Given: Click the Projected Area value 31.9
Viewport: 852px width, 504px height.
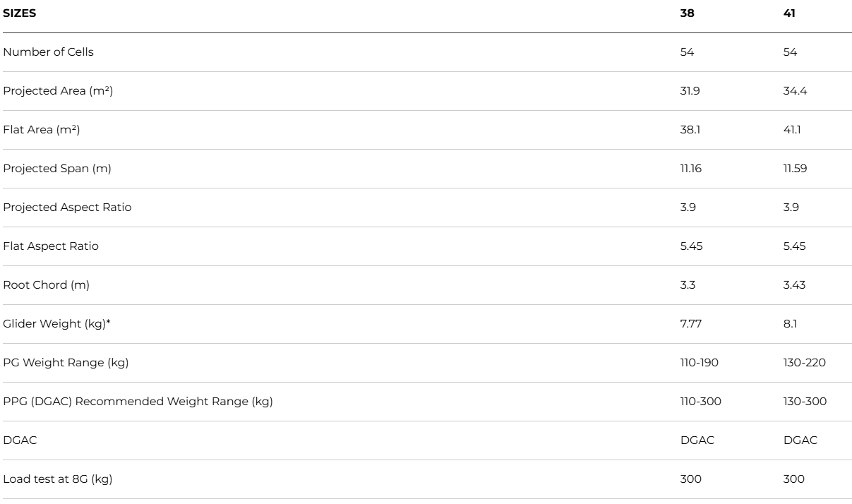Looking at the screenshot, I should tap(690, 91).
